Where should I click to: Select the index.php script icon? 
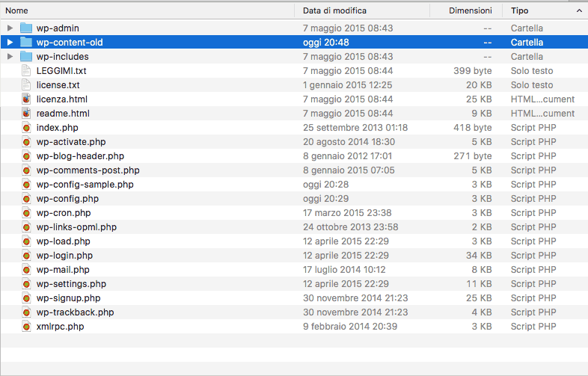pos(26,127)
